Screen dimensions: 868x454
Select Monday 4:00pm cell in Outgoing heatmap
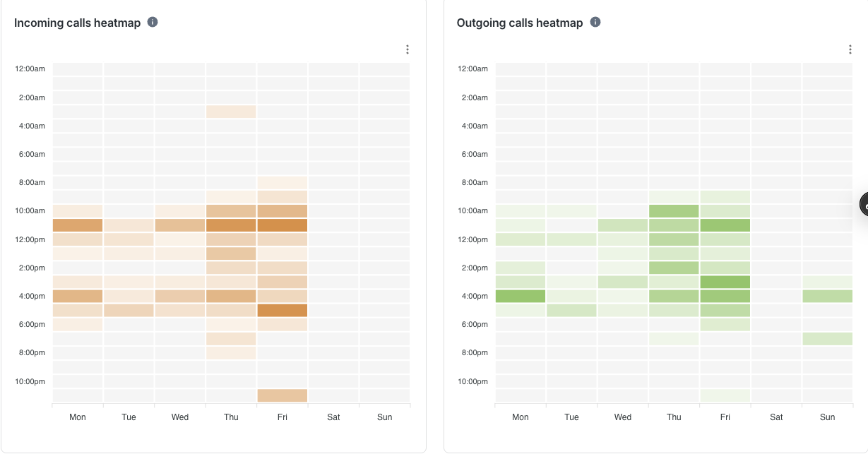tap(521, 296)
